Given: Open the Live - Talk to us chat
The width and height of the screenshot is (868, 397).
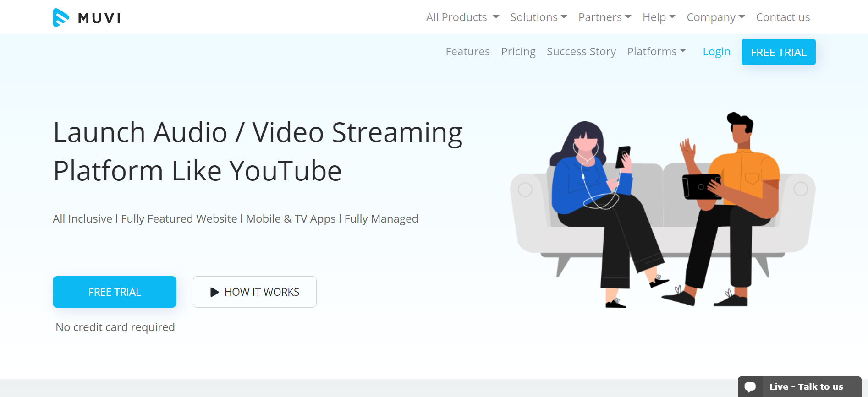Looking at the screenshot, I should (799, 386).
